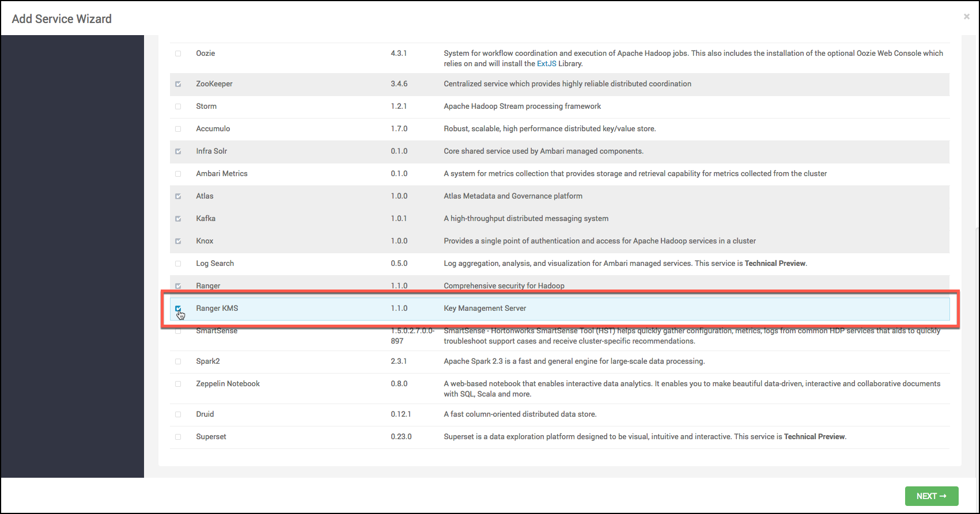The height and width of the screenshot is (514, 980).
Task: Click the Kafka service name
Action: click(x=206, y=218)
